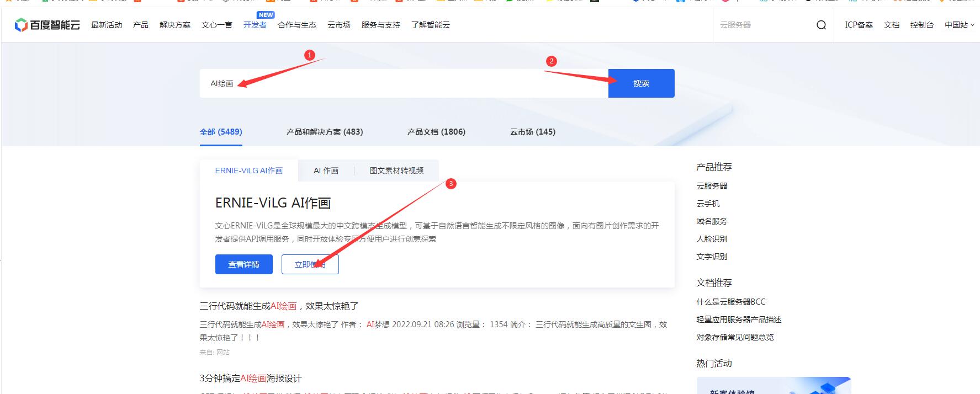
Task: Click the ICP备案 link
Action: [x=859, y=25]
